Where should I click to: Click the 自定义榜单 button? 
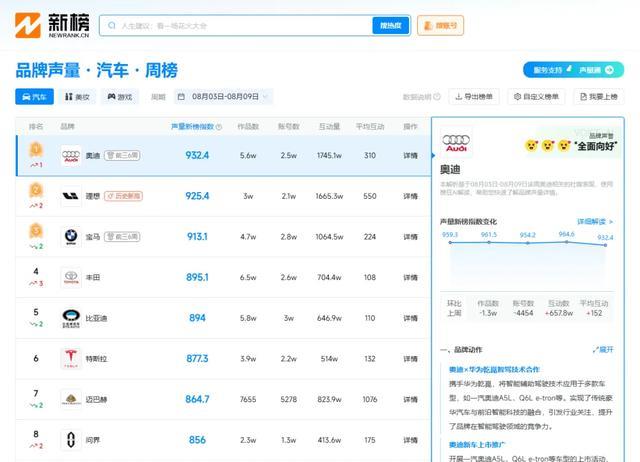click(x=535, y=97)
